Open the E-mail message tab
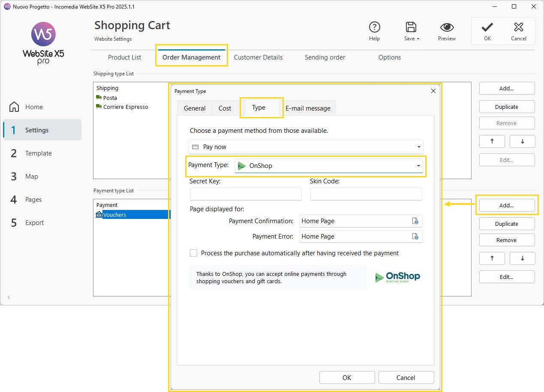 click(308, 108)
